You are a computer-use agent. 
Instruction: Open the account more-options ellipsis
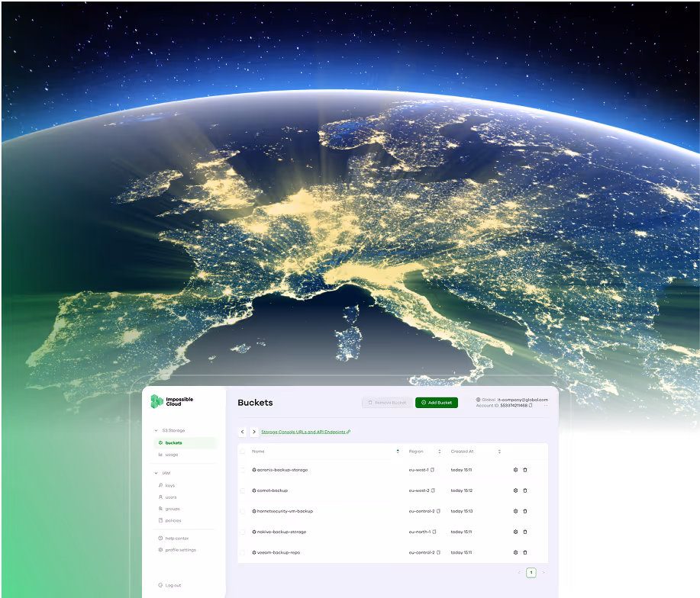pos(546,405)
